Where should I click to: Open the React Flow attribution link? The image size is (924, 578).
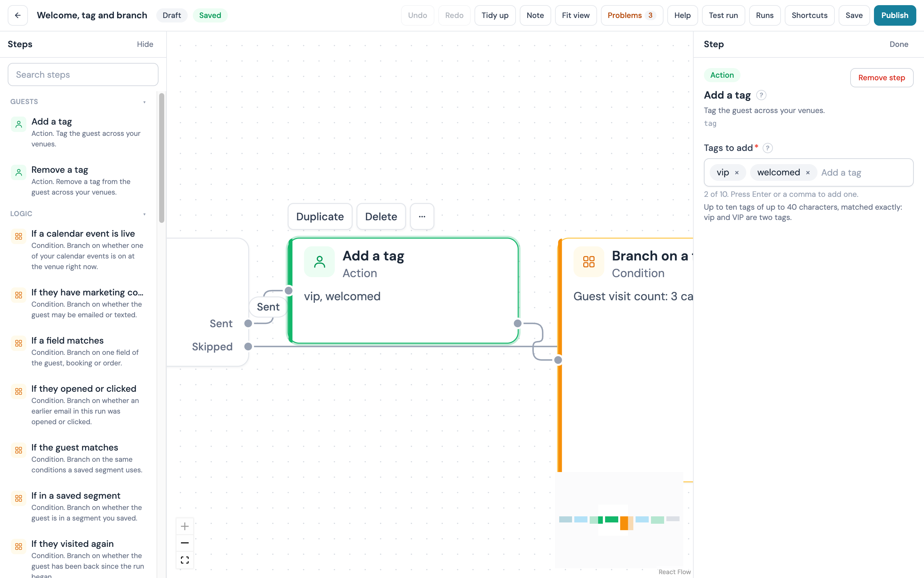pyautogui.click(x=674, y=572)
